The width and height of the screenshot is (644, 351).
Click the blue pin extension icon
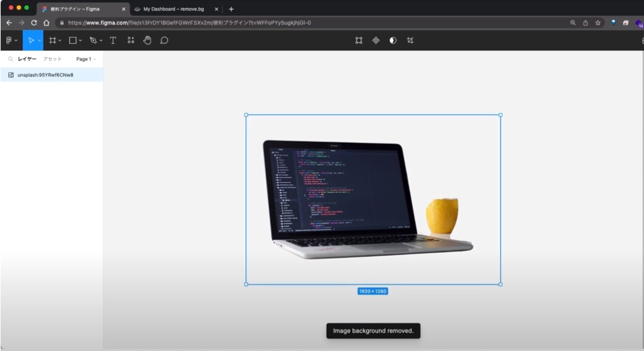613,23
